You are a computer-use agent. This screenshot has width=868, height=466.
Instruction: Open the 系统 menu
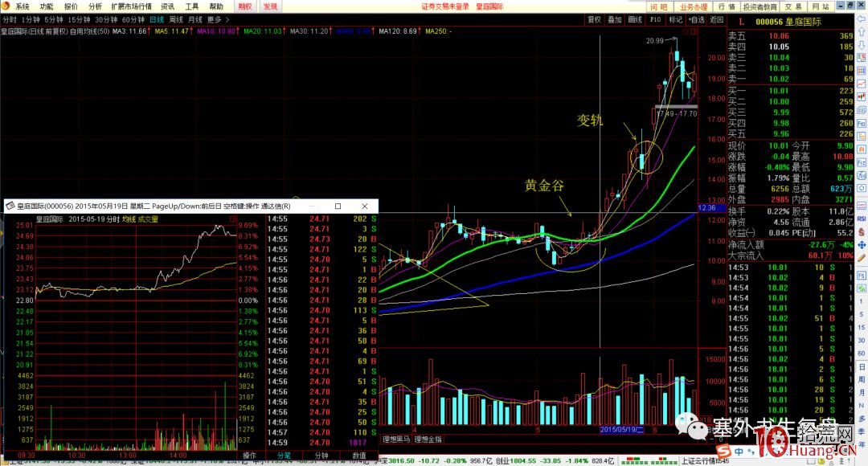(23, 6)
